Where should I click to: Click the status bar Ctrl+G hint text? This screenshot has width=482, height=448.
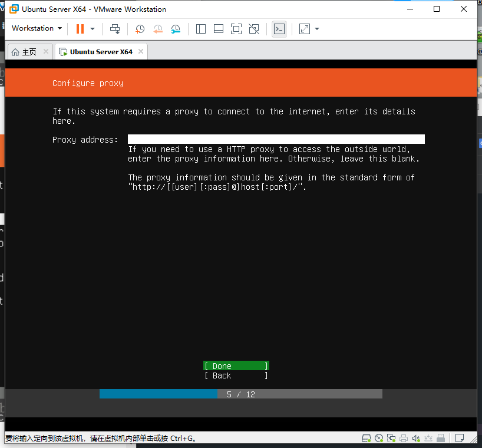(x=101, y=438)
